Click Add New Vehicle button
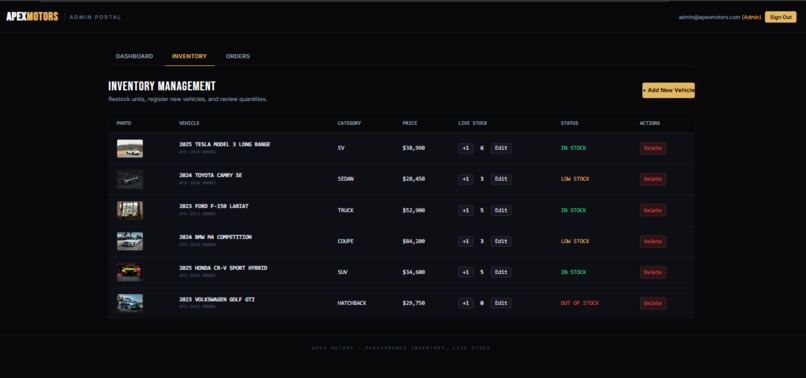806x378 pixels. click(x=668, y=90)
